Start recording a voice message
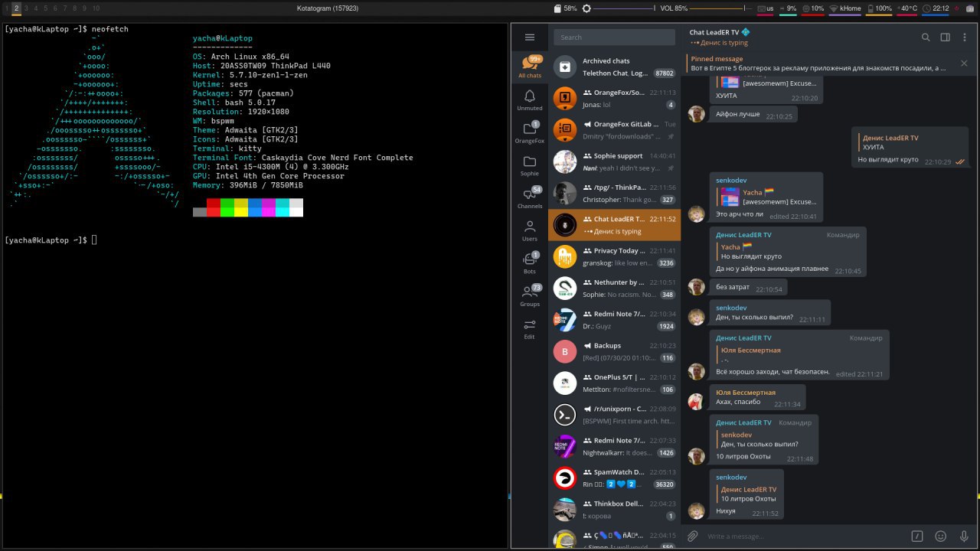 tap(964, 536)
